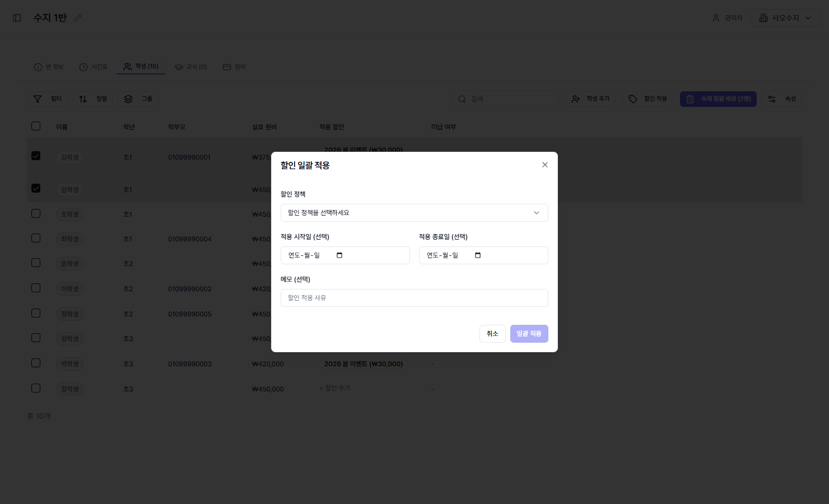Viewport: 829px width, 504px height.
Task: Click the clock icon of 시간표 tab
Action: [x=83, y=67]
